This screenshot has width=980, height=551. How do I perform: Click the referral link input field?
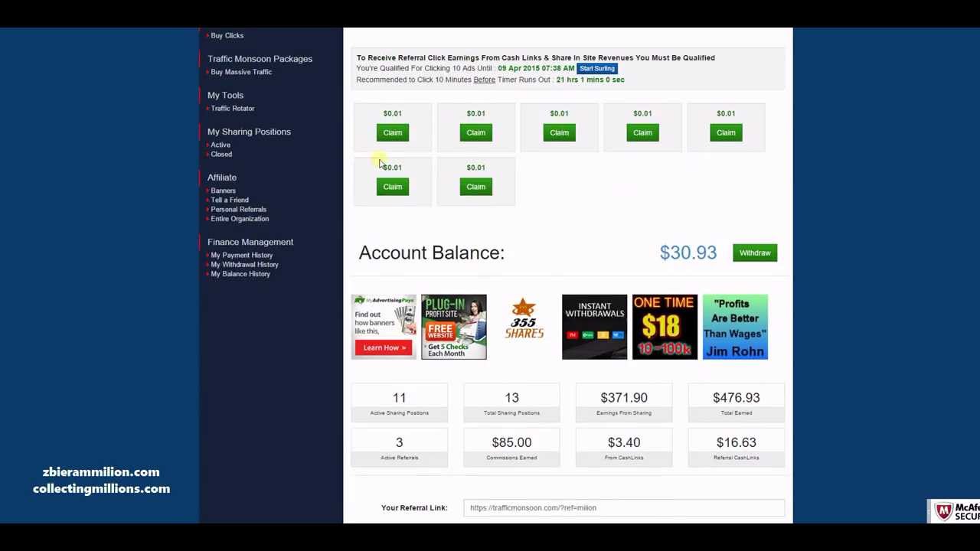(624, 508)
